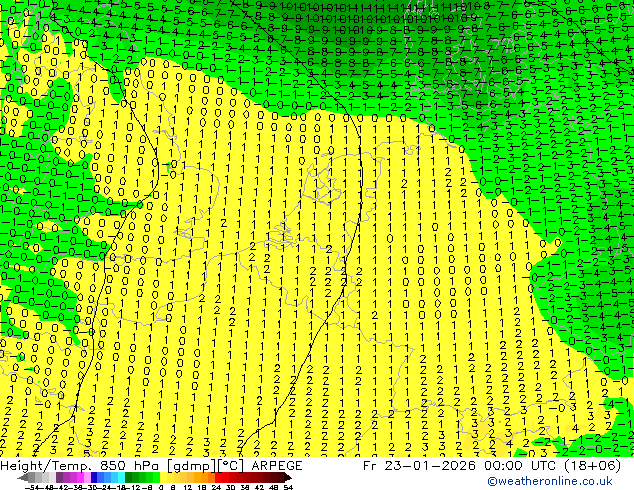Image resolution: width=634 pixels, height=490 pixels.
Task: Click the '[gdmp]' unit label
Action: [191, 466]
